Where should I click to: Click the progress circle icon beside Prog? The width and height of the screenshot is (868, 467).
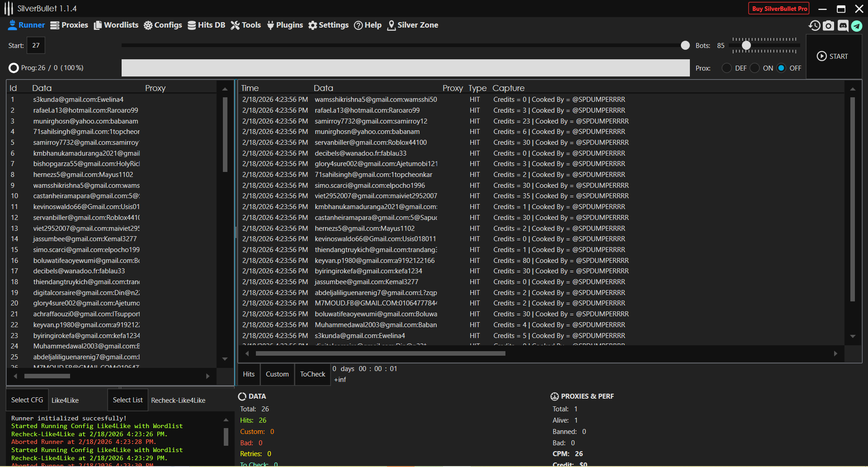(14, 68)
